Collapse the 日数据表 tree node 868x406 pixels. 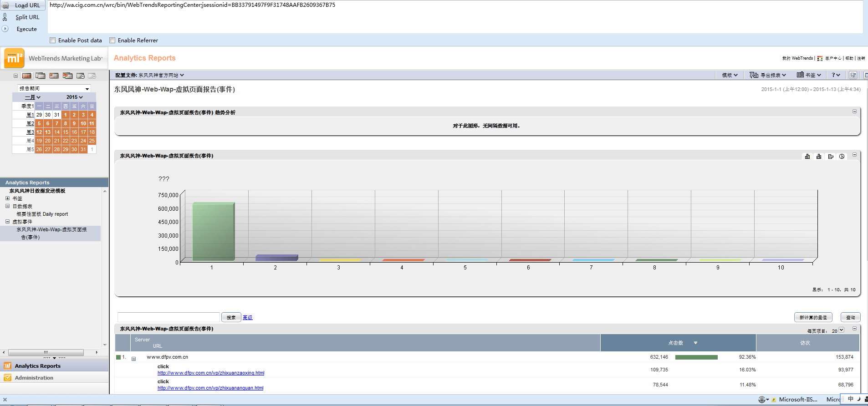click(x=7, y=206)
